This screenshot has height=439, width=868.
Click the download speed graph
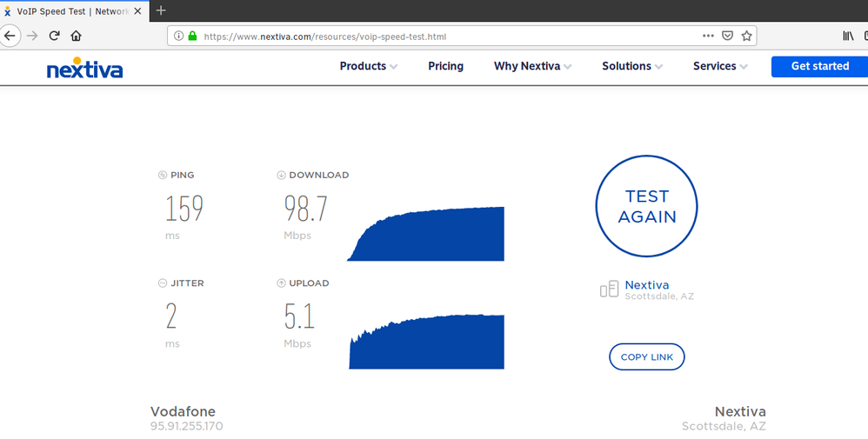click(x=425, y=234)
